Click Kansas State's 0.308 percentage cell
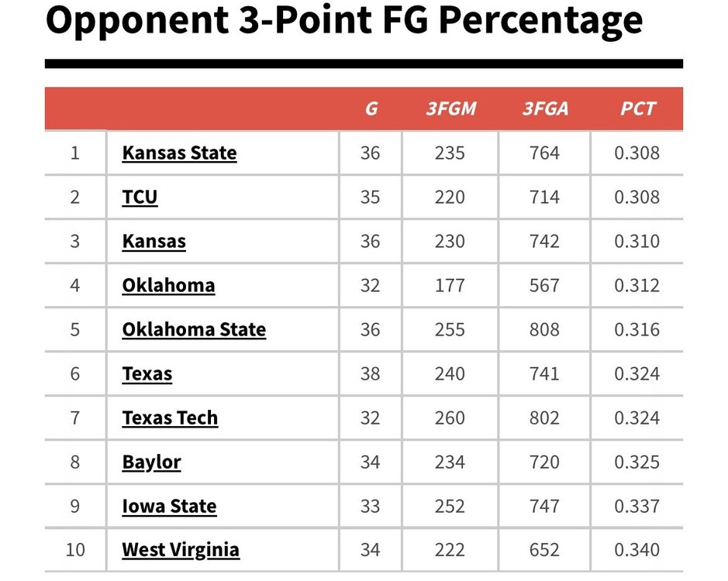The height and width of the screenshot is (581, 728). pos(637,153)
